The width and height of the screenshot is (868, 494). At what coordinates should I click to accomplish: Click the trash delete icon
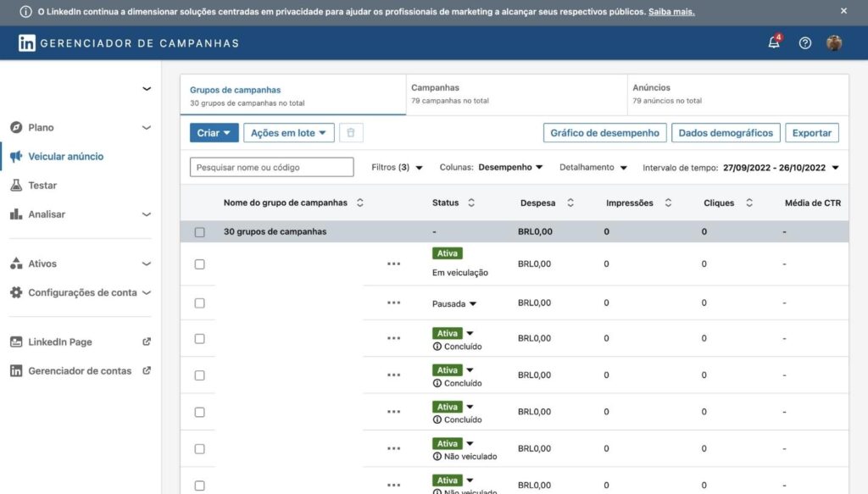(x=348, y=133)
